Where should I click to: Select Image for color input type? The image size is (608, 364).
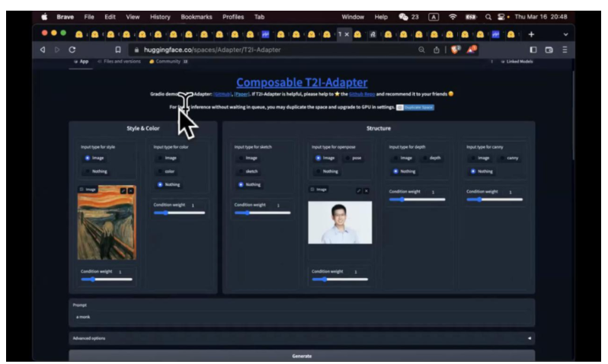167,158
